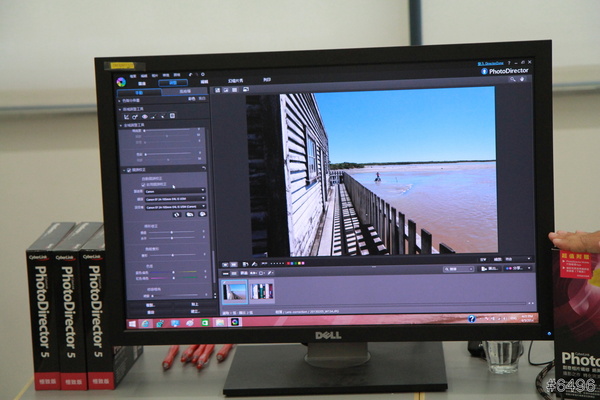Viewport: 600px width, 400px height.
Task: Reset lens correction with the curved arrow icon
Action: tap(204, 168)
